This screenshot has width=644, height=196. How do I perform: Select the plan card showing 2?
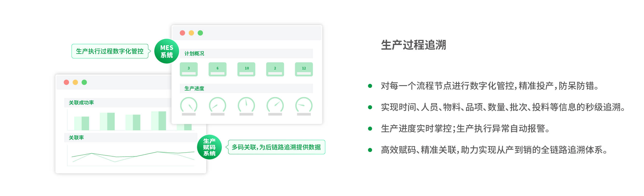pyautogui.click(x=275, y=69)
